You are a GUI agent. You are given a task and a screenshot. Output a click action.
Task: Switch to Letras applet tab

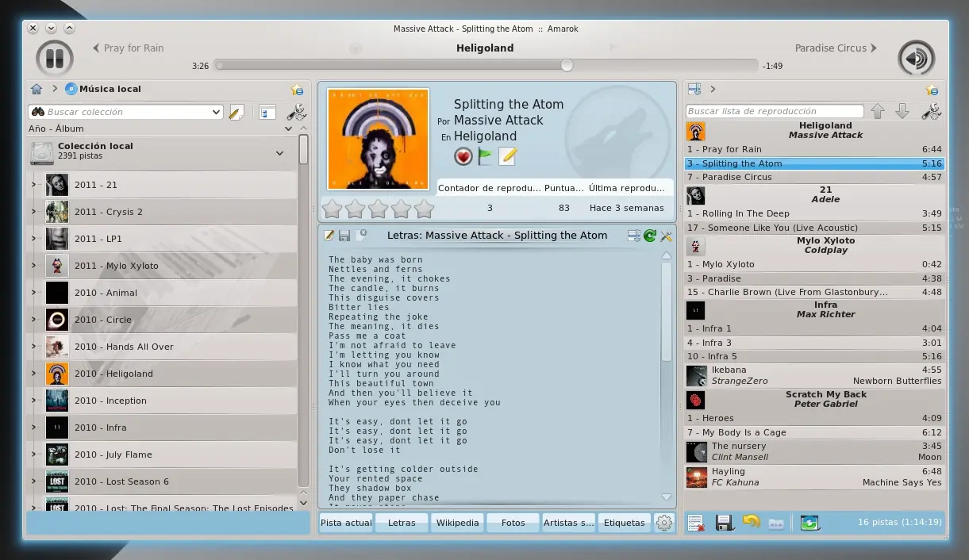point(402,523)
